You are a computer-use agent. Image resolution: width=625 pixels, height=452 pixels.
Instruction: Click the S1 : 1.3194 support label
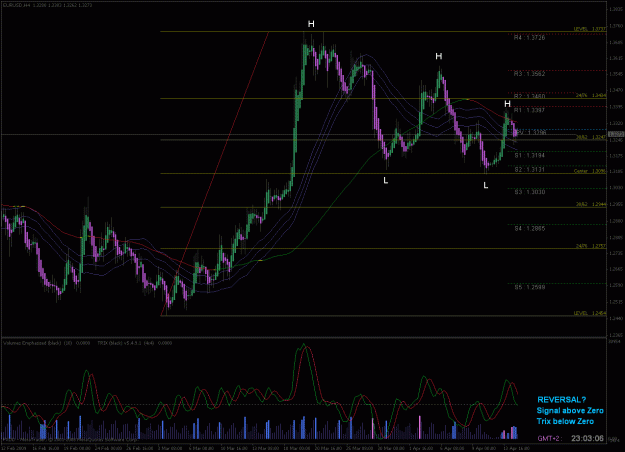529,155
